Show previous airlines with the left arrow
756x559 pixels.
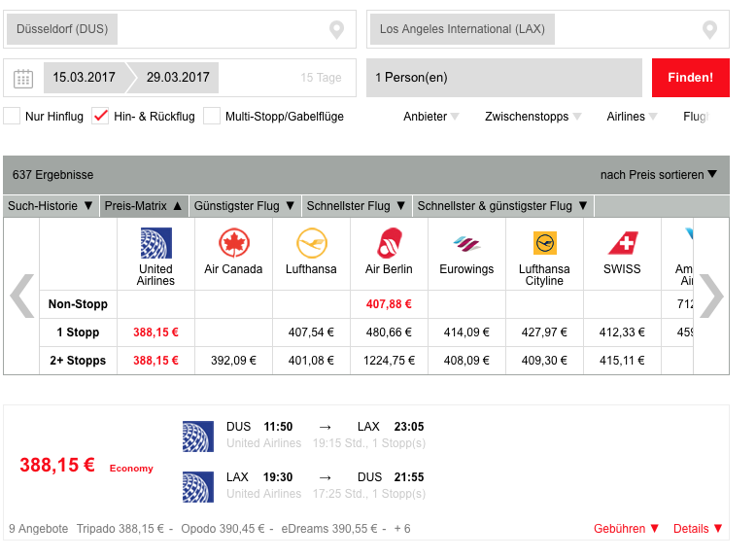(22, 296)
